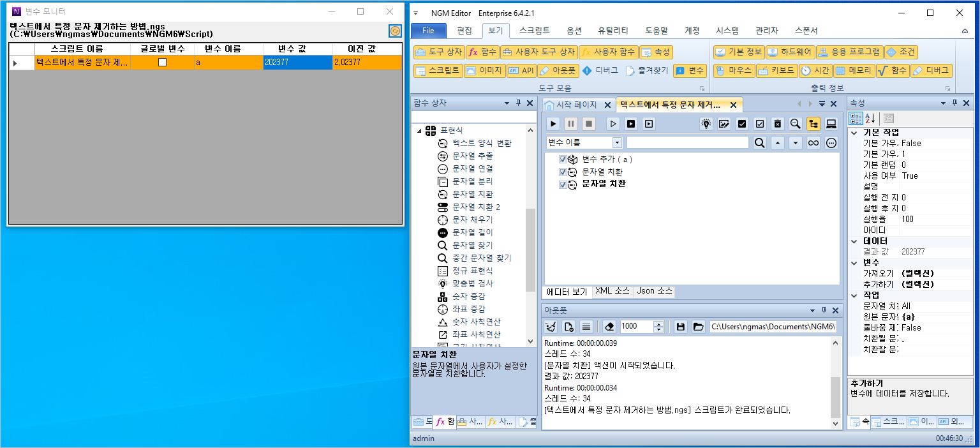980x448 pixels.
Task: Open the 속성 panel options arrow
Action: tap(943, 103)
